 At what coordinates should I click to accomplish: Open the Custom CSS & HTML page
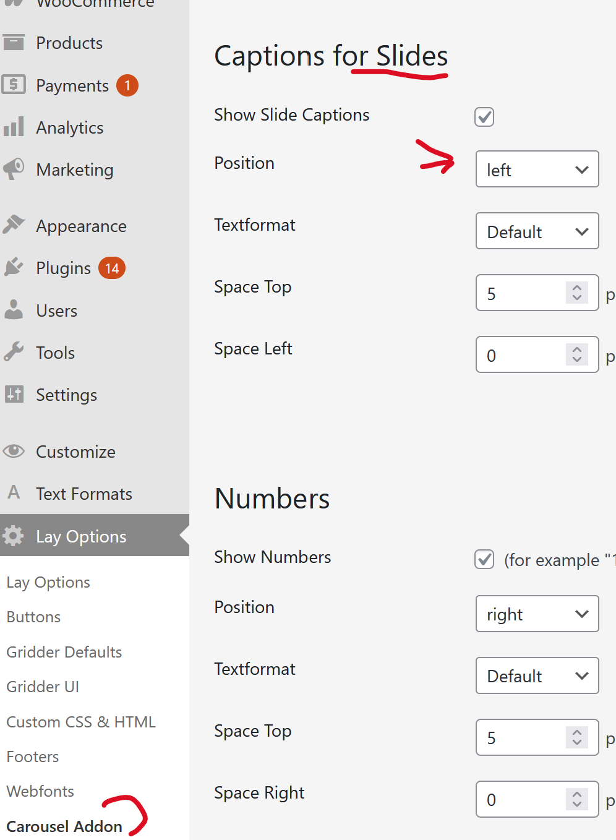[81, 722]
